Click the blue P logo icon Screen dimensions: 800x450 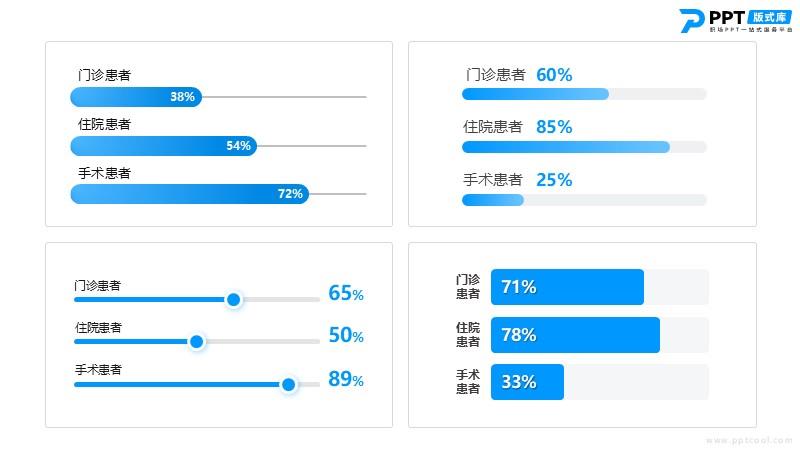point(692,21)
